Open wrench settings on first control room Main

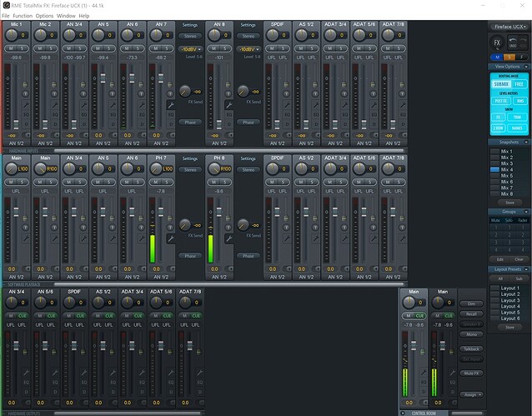pos(423,372)
